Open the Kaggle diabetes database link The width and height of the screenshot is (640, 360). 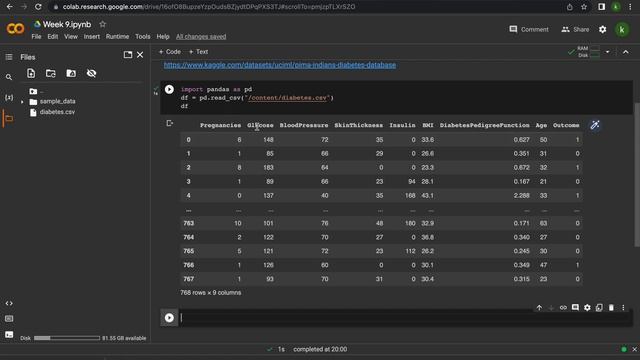[x=280, y=65]
